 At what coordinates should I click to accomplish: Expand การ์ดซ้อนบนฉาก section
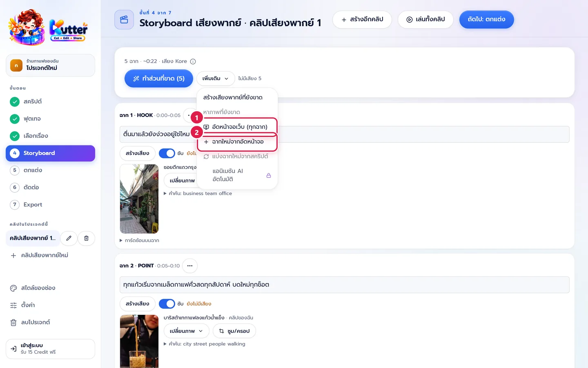tap(139, 240)
